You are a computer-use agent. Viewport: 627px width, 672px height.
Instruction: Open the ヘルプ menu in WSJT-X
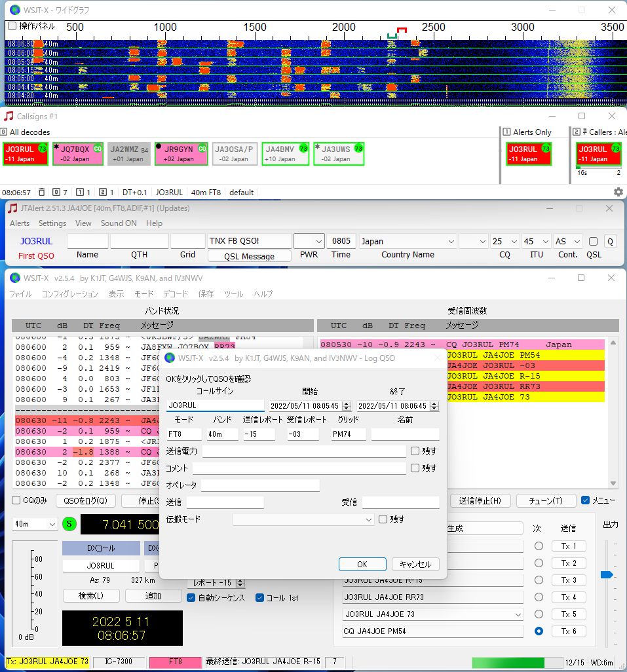coord(263,294)
